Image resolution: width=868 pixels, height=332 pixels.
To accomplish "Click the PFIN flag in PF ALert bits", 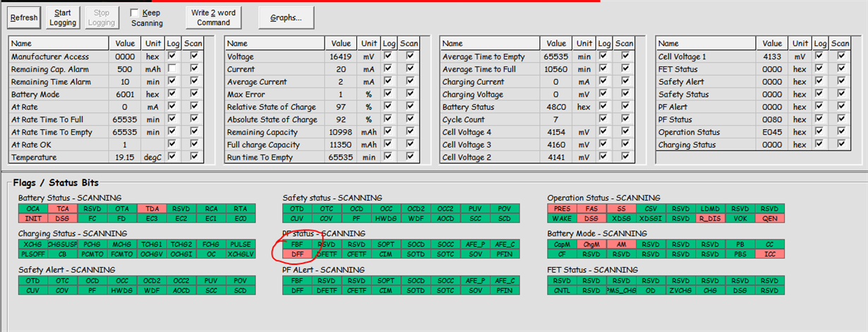I will point(505,290).
